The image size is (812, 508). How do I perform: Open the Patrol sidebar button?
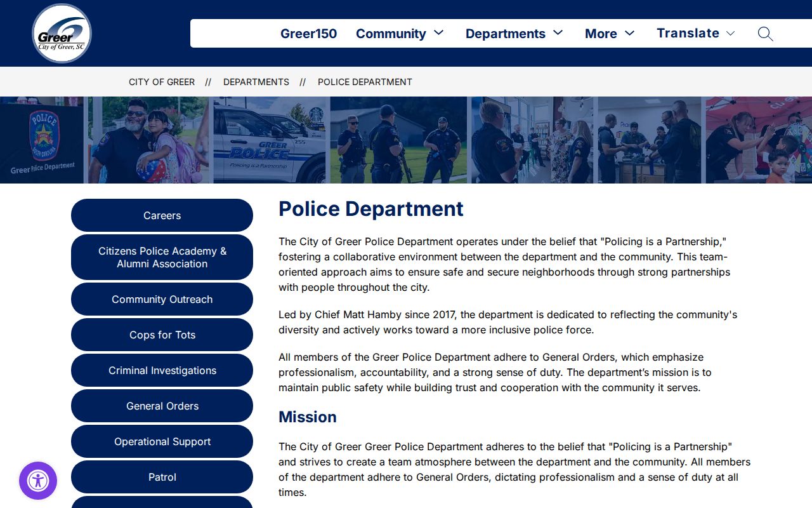point(162,477)
